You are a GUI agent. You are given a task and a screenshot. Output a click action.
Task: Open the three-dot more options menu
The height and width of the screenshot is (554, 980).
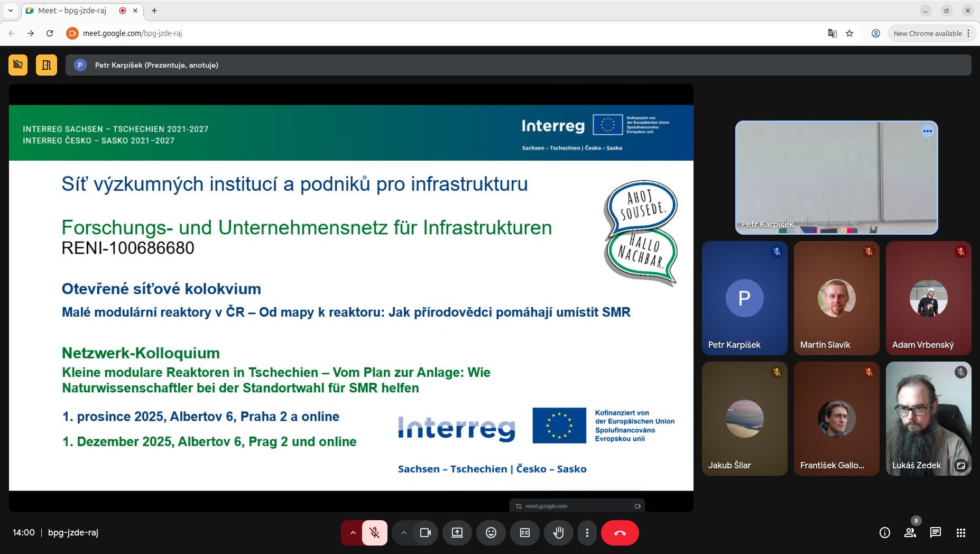(x=587, y=533)
